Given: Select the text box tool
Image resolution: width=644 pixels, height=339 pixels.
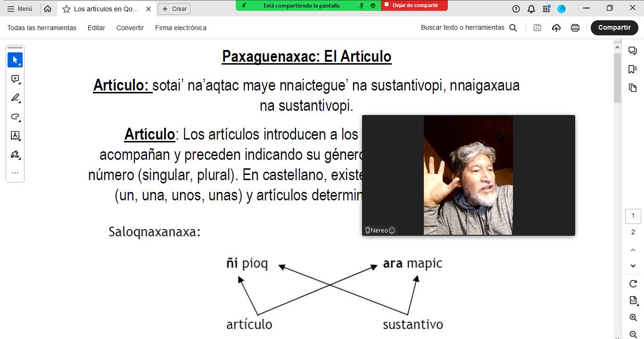Looking at the screenshot, I should 15,136.
